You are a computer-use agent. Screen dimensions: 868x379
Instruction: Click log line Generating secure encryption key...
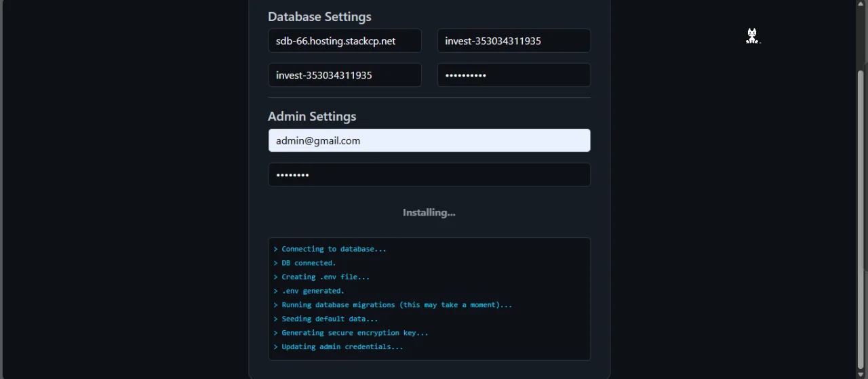tap(351, 333)
